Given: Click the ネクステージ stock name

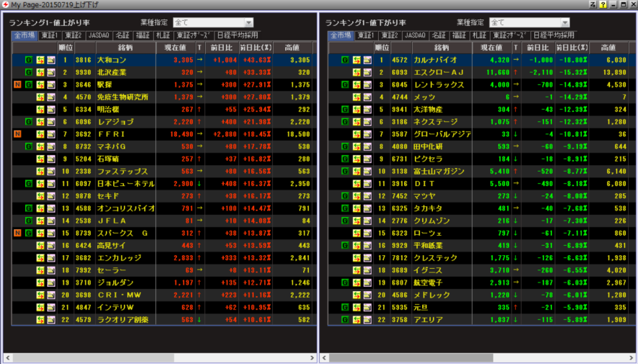Looking at the screenshot, I should pos(435,122).
